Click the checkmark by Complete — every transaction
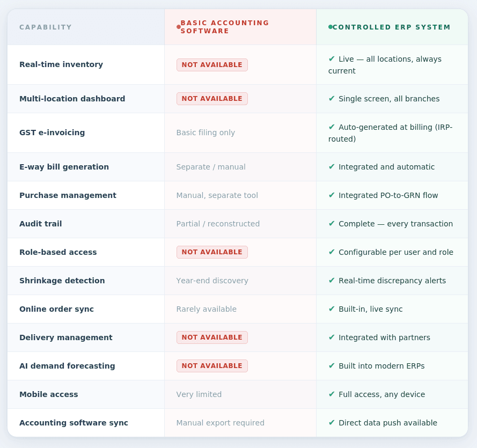The height and width of the screenshot is (448, 477). click(x=332, y=224)
